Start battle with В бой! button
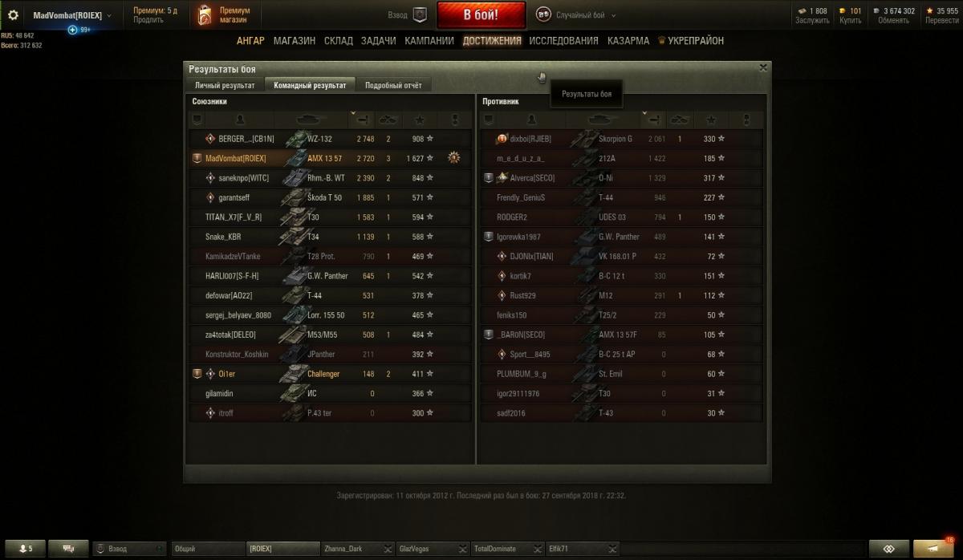Viewport: 963px width, 560px height. pos(481,15)
